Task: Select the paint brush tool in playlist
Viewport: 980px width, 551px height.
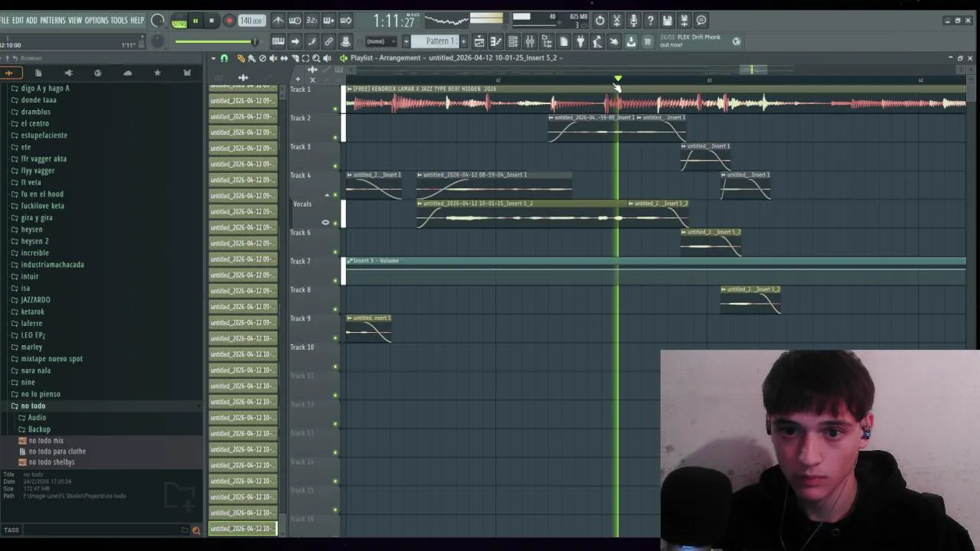Action: [x=251, y=58]
